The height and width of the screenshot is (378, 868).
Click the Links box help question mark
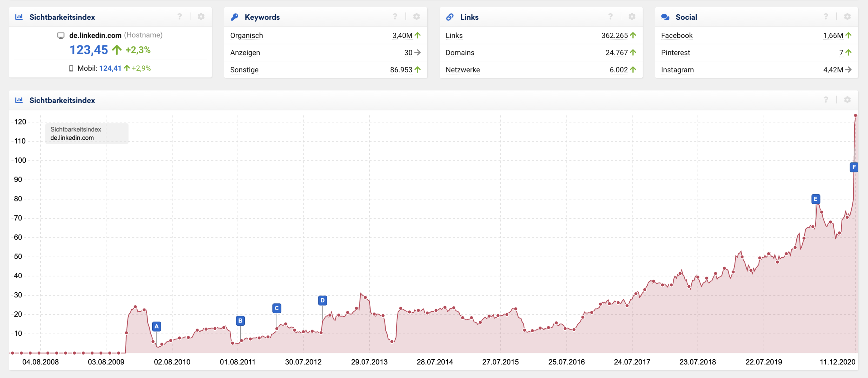(x=610, y=16)
